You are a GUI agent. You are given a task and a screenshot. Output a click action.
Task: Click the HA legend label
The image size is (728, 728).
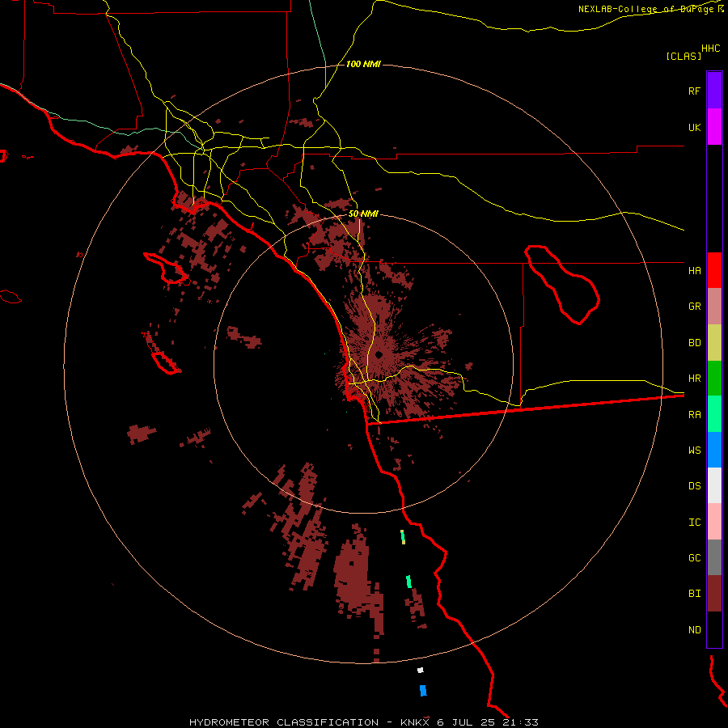pos(694,270)
